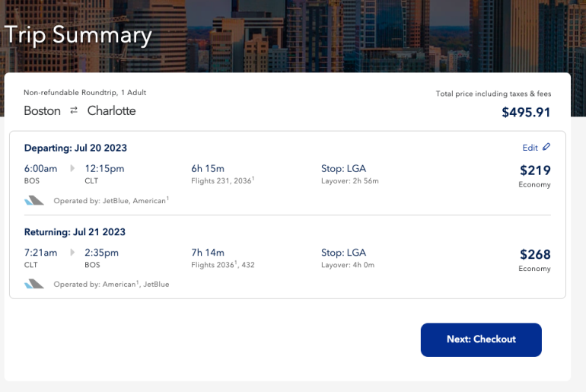Click the $495.91 total price
Viewport: 586px width, 392px height.
[x=526, y=113]
